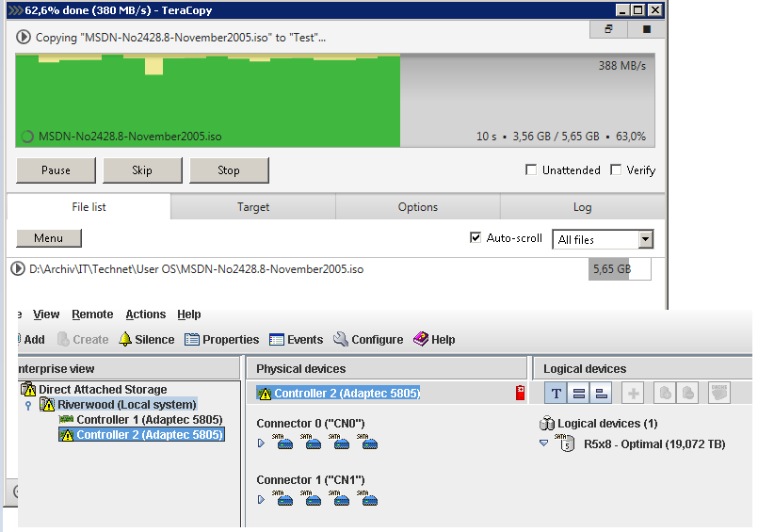Image resolution: width=758 pixels, height=532 pixels.
Task: Select first SATA disk on Connector 0
Action: [284, 443]
